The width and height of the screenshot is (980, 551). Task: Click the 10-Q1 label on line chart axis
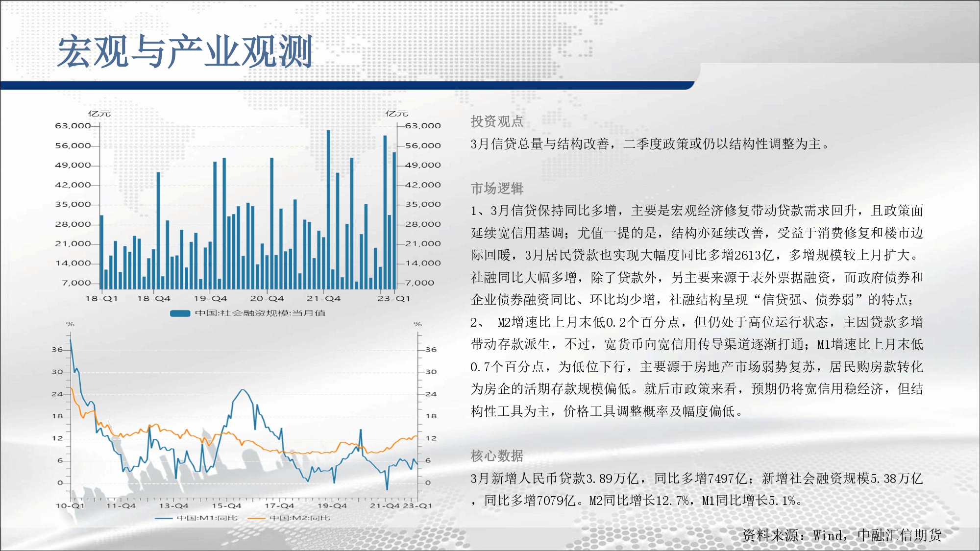click(x=70, y=506)
